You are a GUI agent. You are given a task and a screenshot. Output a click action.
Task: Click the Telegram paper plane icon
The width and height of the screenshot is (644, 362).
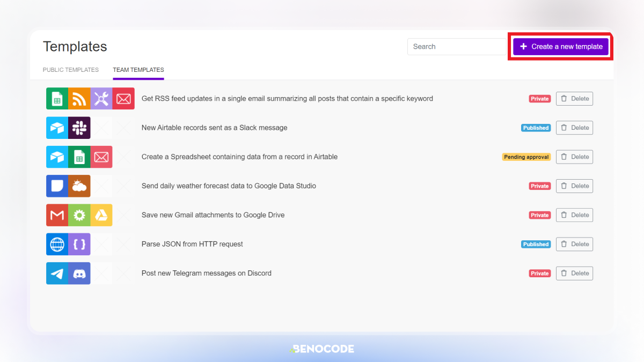coord(57,273)
